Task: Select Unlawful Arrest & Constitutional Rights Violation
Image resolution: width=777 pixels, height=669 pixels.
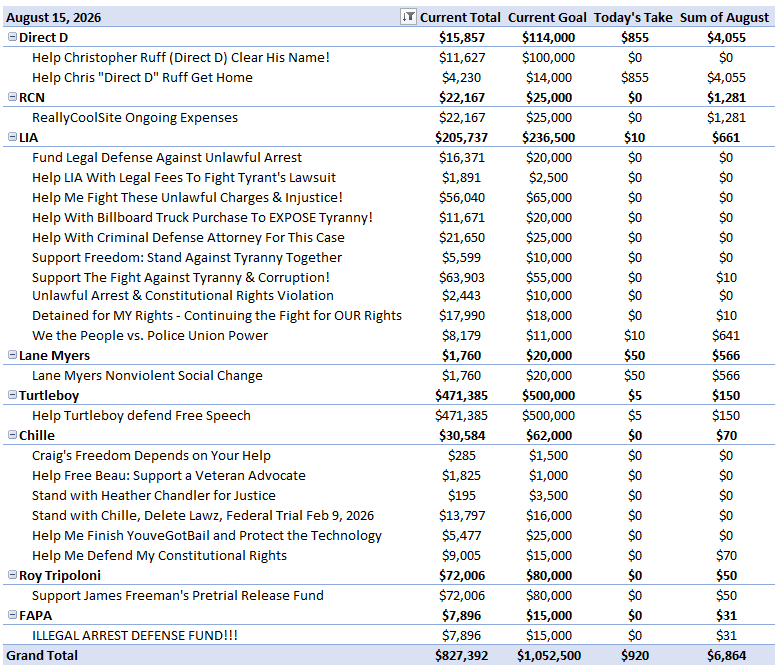Action: tap(183, 295)
